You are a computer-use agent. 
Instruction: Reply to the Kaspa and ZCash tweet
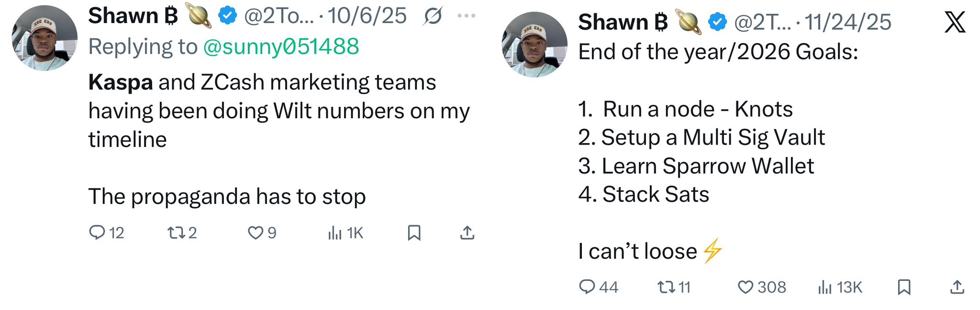[x=97, y=232]
